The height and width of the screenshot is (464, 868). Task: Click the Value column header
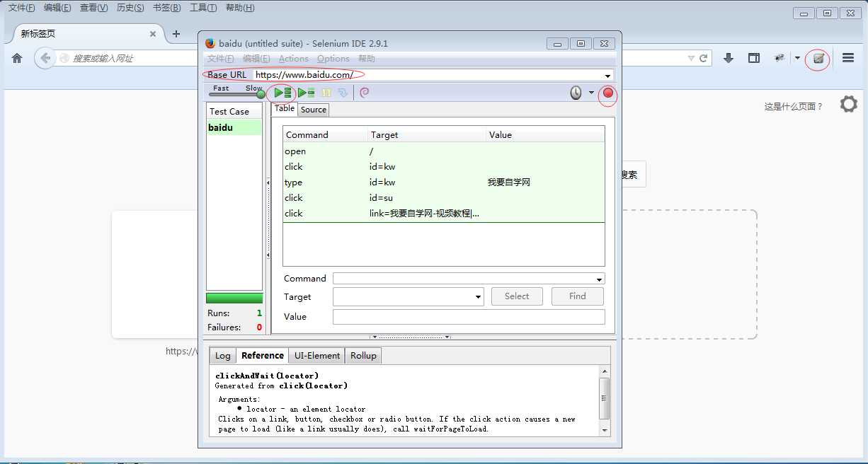pyautogui.click(x=545, y=134)
